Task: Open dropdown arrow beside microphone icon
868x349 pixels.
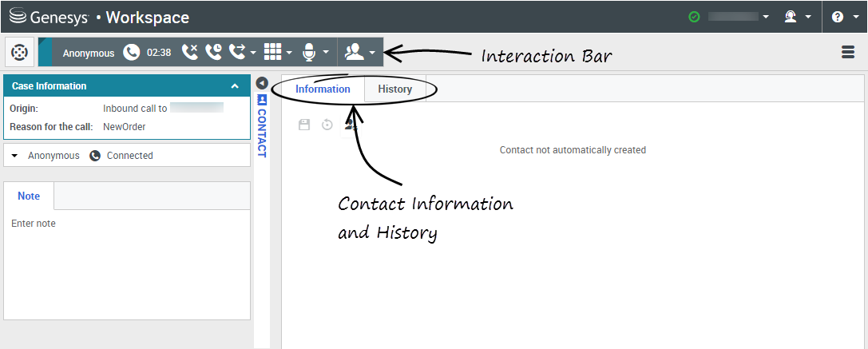Action: click(326, 54)
